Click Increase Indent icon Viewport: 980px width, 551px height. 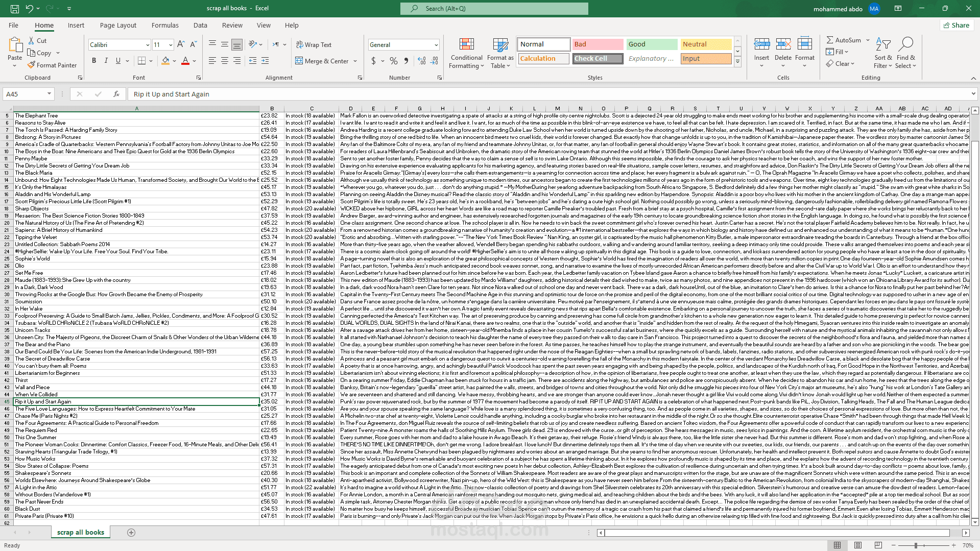click(265, 61)
